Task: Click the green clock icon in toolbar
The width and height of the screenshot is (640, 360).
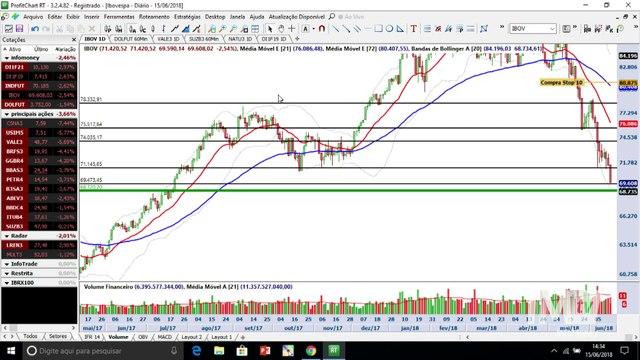Action: [620, 29]
